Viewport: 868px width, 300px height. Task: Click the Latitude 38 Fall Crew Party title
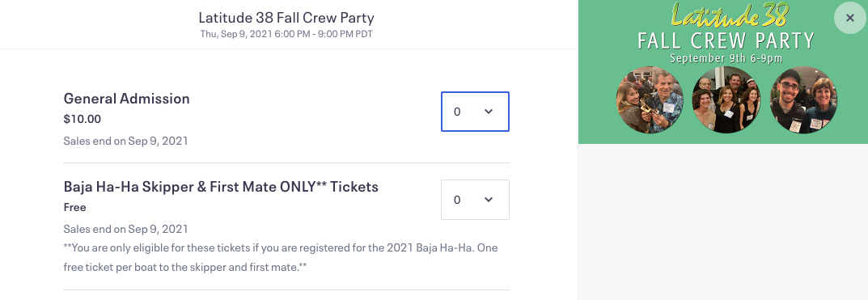pyautogui.click(x=286, y=17)
